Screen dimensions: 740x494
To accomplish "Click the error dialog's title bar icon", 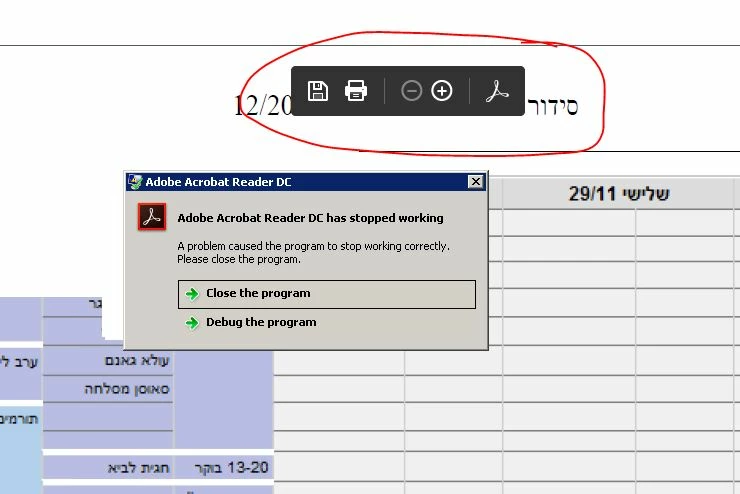I will click(135, 182).
